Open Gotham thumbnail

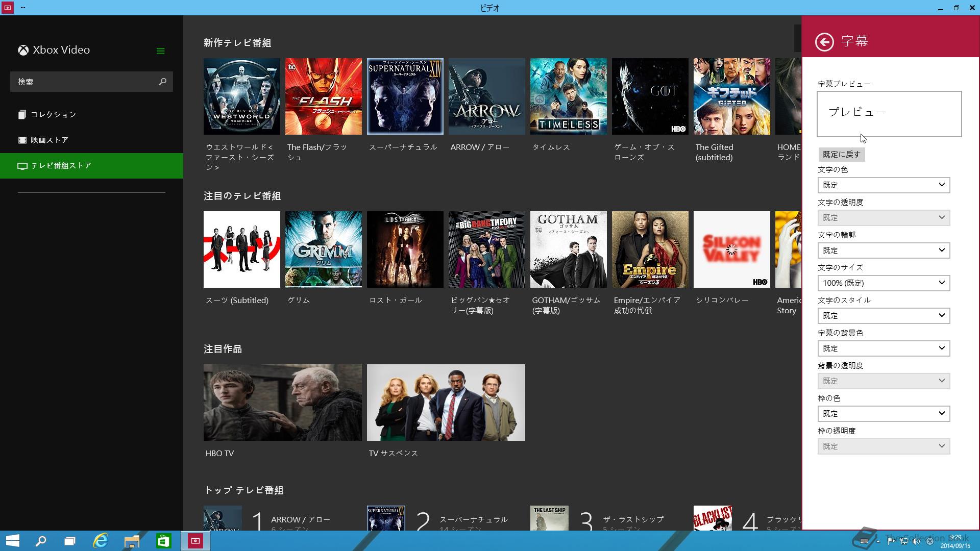coord(569,249)
